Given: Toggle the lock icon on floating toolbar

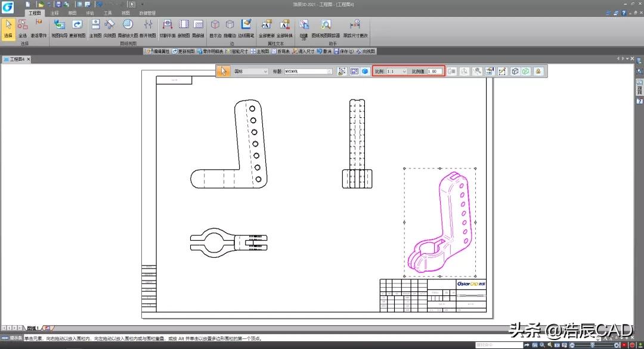Looking at the screenshot, I should [x=538, y=71].
